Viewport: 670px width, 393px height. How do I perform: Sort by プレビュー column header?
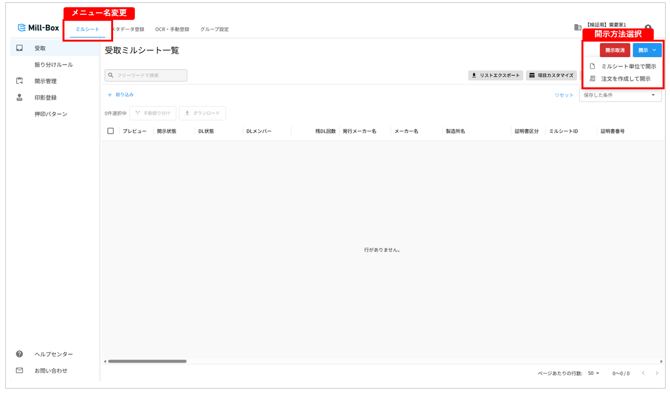pyautogui.click(x=135, y=131)
